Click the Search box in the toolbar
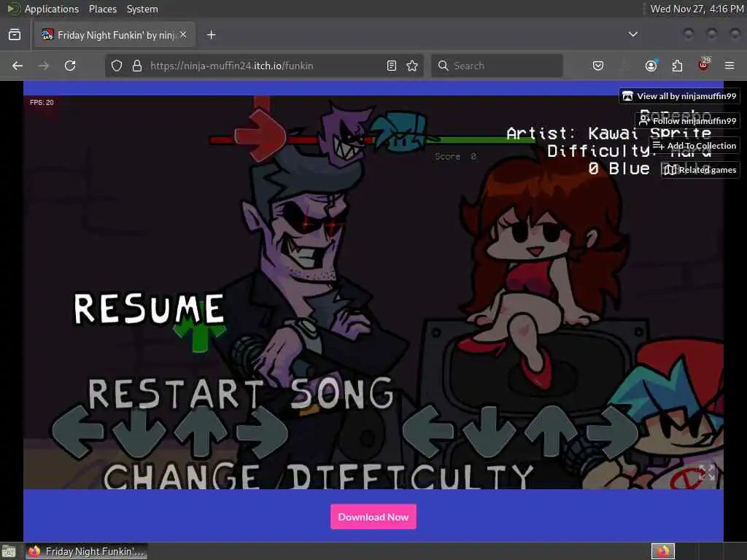The image size is (747, 560). point(497,66)
